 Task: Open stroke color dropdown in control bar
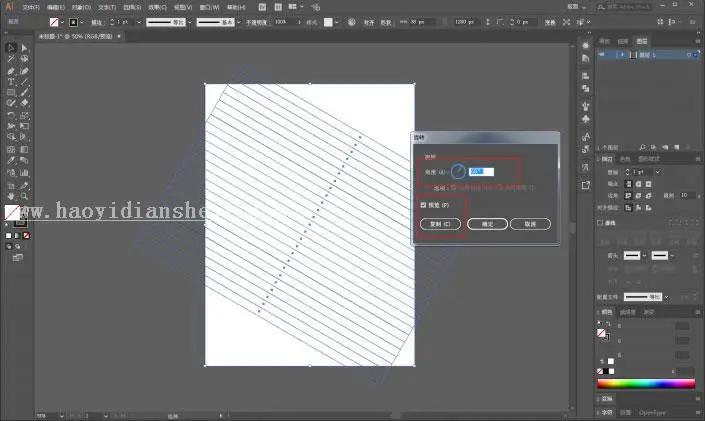click(x=81, y=22)
